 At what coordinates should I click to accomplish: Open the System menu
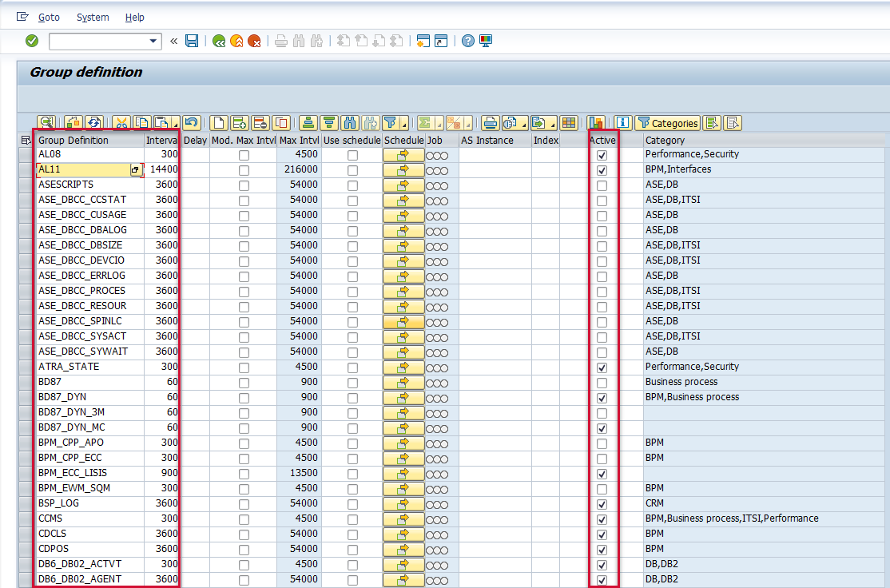coord(93,17)
